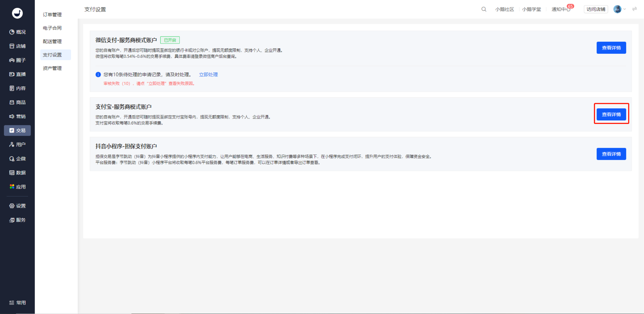This screenshot has width=644, height=314.
Task: Open the 服务 services section
Action: 17,220
